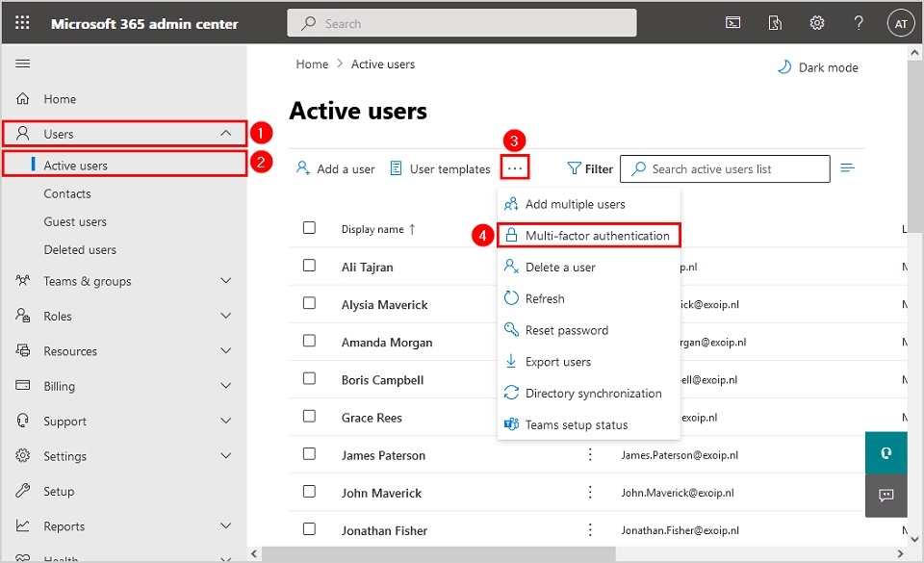Open the Filter option
This screenshot has height=563, width=924.
[x=589, y=168]
